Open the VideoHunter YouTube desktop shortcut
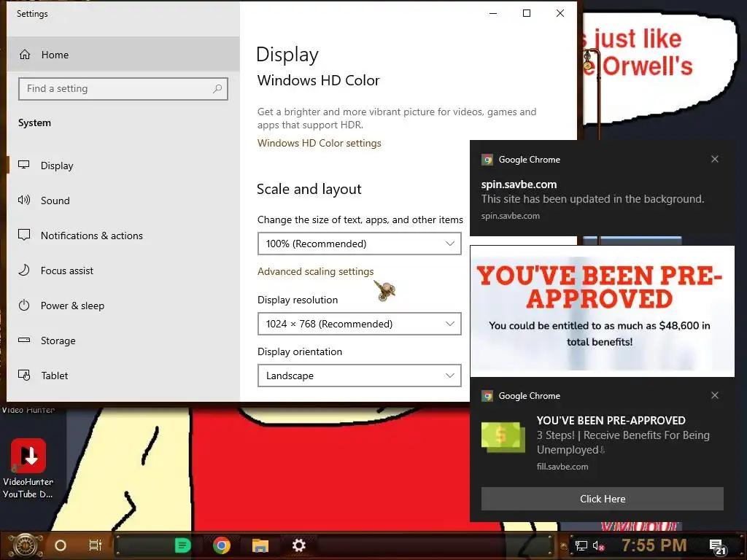747x560 pixels. point(28,469)
